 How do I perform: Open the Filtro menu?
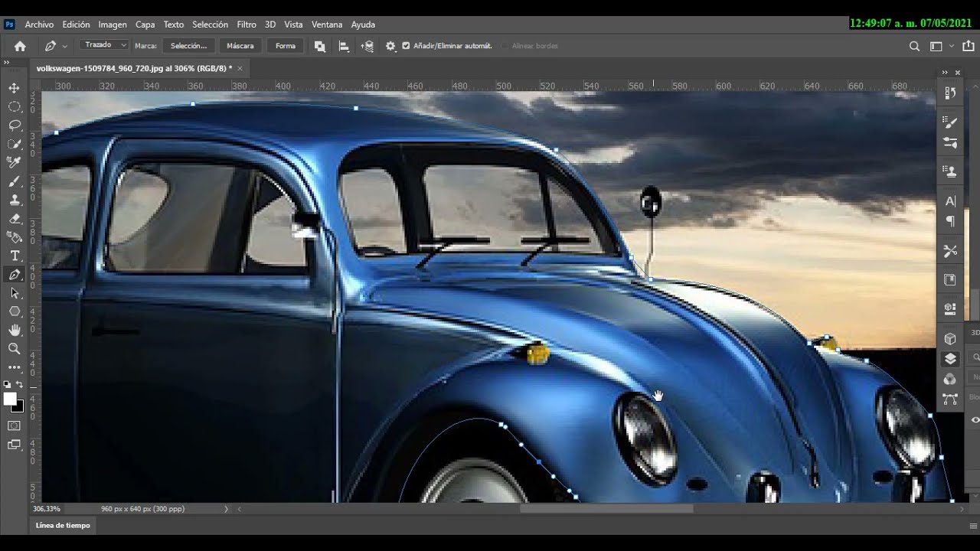[x=247, y=24]
